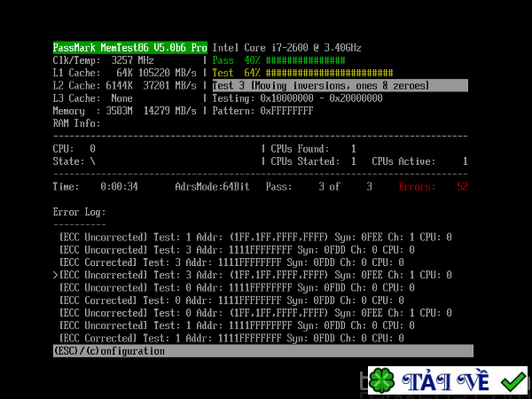Click the Memory 3583M 14279 MB/s line
The width and height of the screenshot is (532, 399).
tap(124, 111)
